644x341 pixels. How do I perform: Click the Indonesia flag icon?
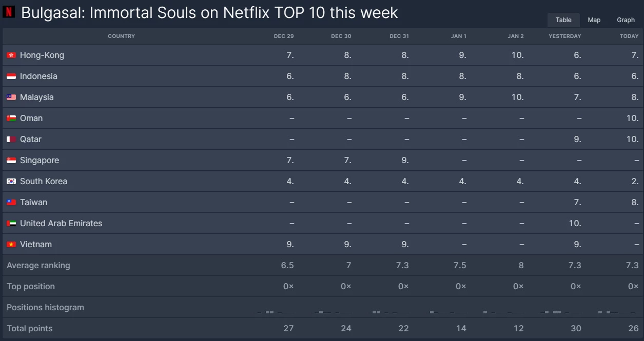coord(11,76)
